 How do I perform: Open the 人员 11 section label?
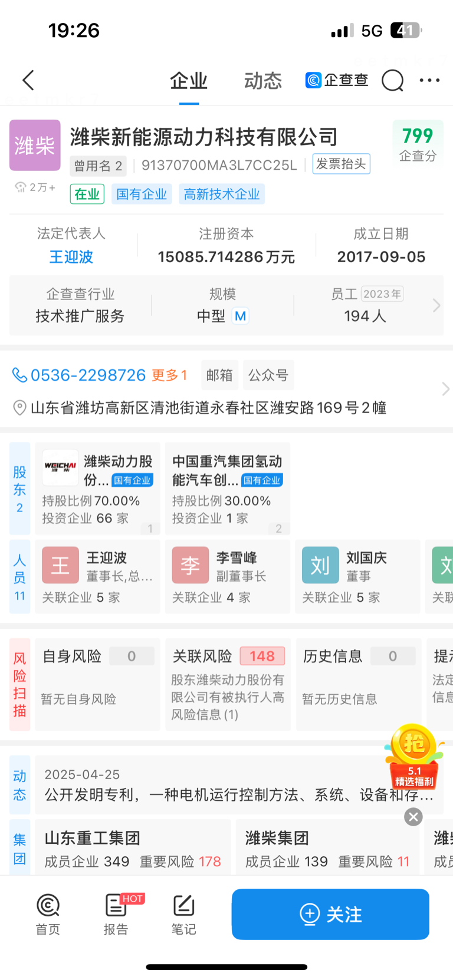click(x=19, y=577)
